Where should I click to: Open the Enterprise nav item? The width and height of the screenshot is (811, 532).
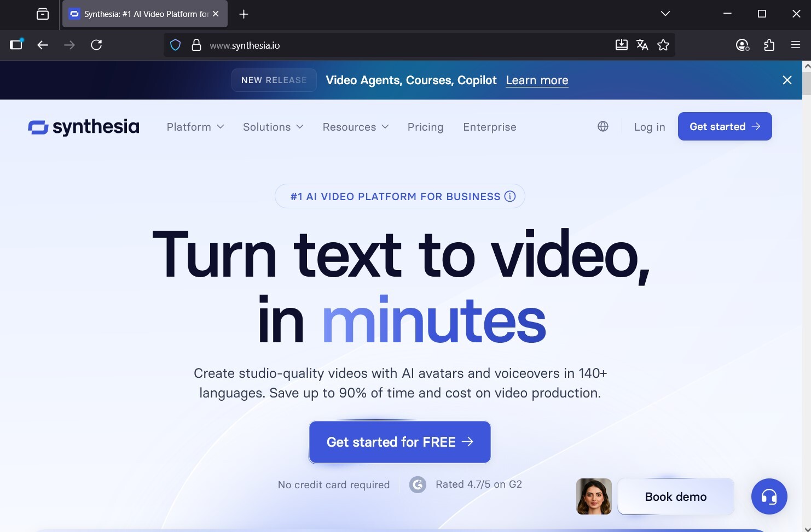tap(489, 127)
